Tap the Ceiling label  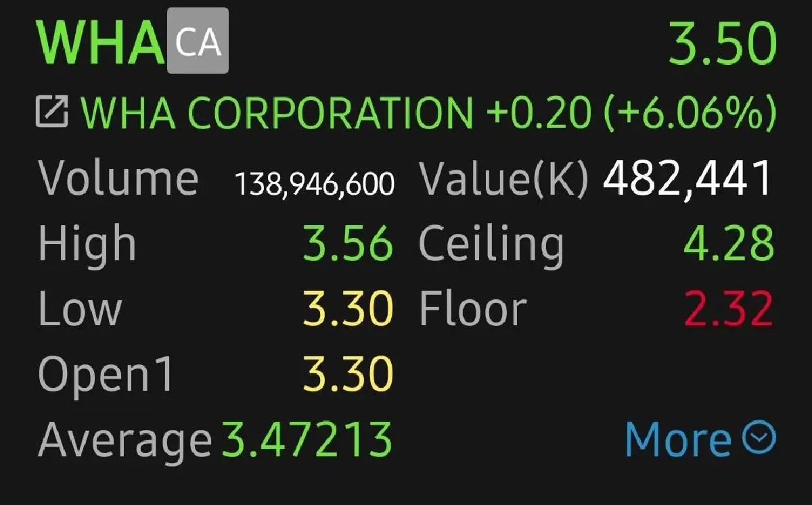pyautogui.click(x=491, y=244)
